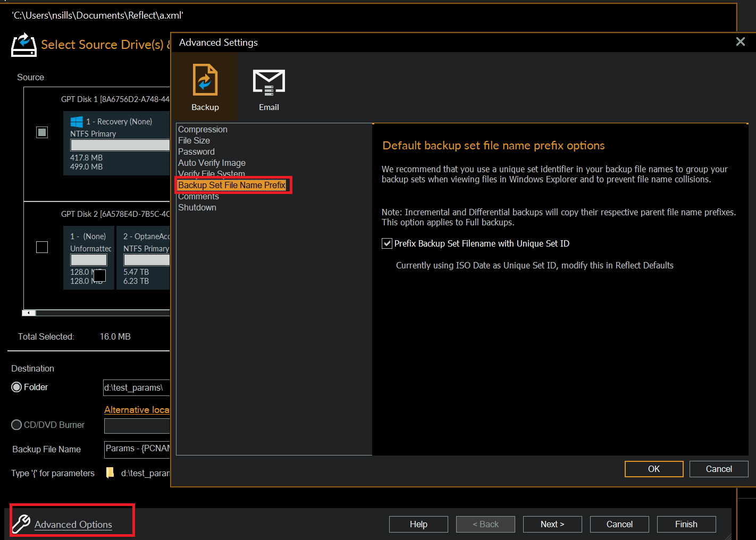Confirm settings with the OK button
Screen dimensions: 756x540
pyautogui.click(x=653, y=469)
